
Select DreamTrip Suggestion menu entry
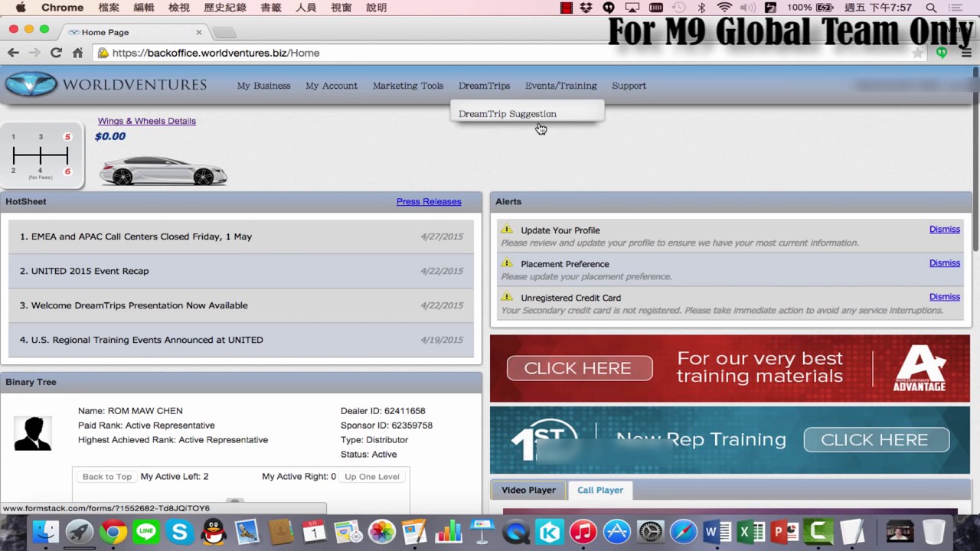click(x=508, y=114)
